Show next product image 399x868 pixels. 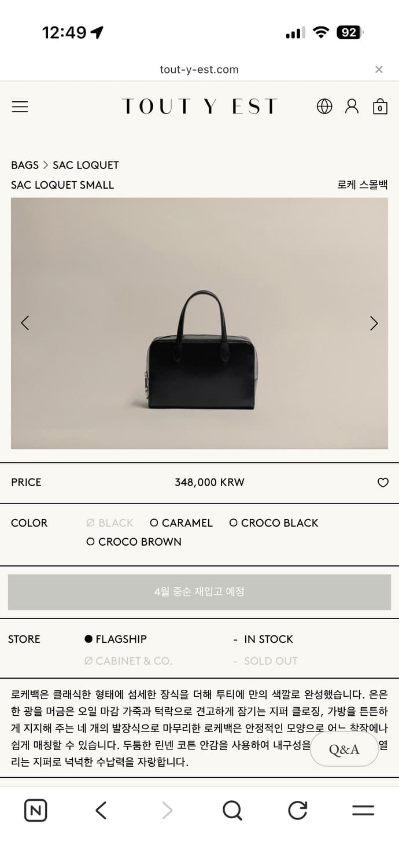374,323
